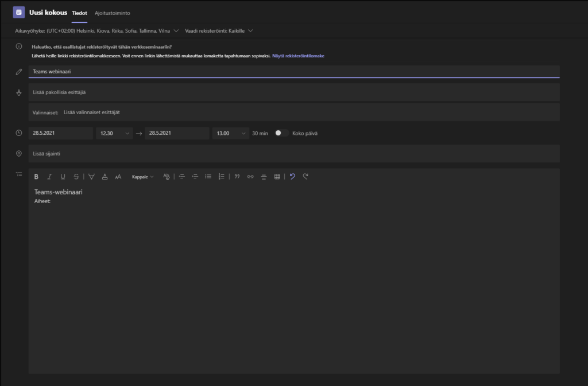
Task: Click the Uusi kokous calendar icon
Action: point(19,13)
